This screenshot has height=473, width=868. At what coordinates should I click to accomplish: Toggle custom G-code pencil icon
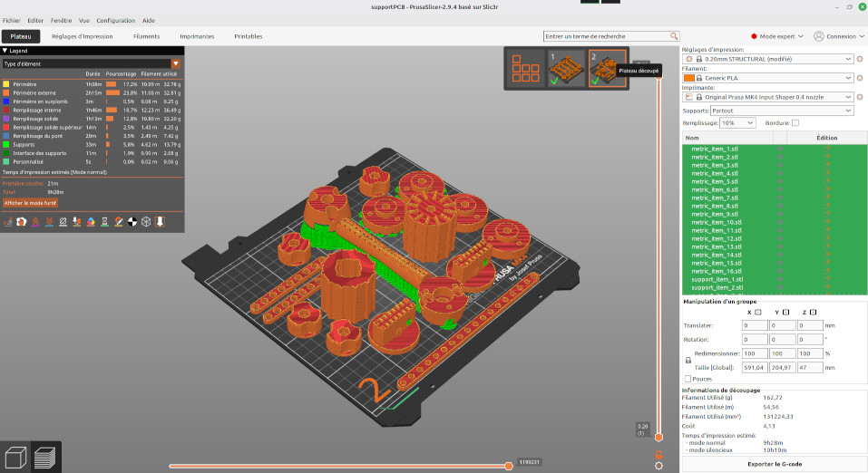tap(119, 222)
